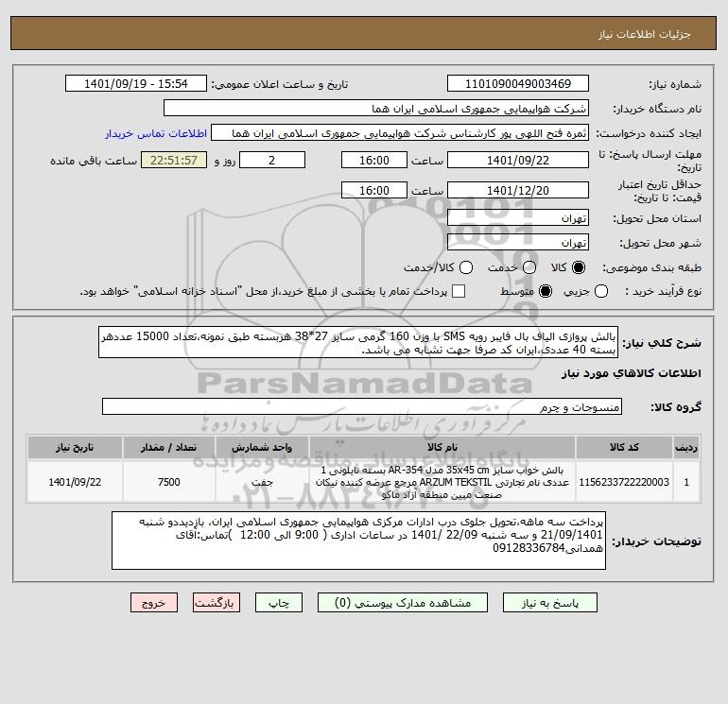The image size is (728, 704).
Task: Click the delivery province تهران field
Action: click(x=518, y=218)
